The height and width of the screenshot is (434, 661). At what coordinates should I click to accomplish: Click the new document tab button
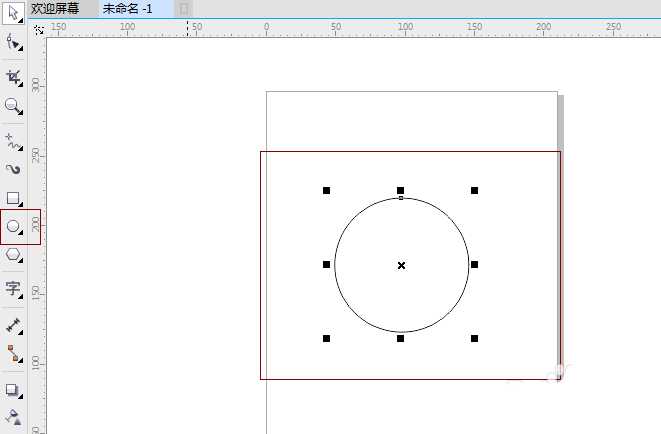[x=183, y=9]
